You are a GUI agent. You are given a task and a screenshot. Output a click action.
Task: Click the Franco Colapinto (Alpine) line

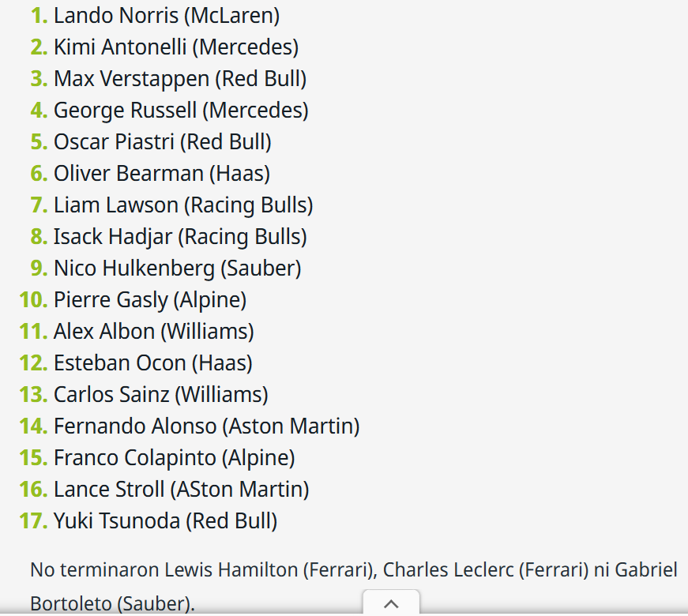tap(174, 457)
